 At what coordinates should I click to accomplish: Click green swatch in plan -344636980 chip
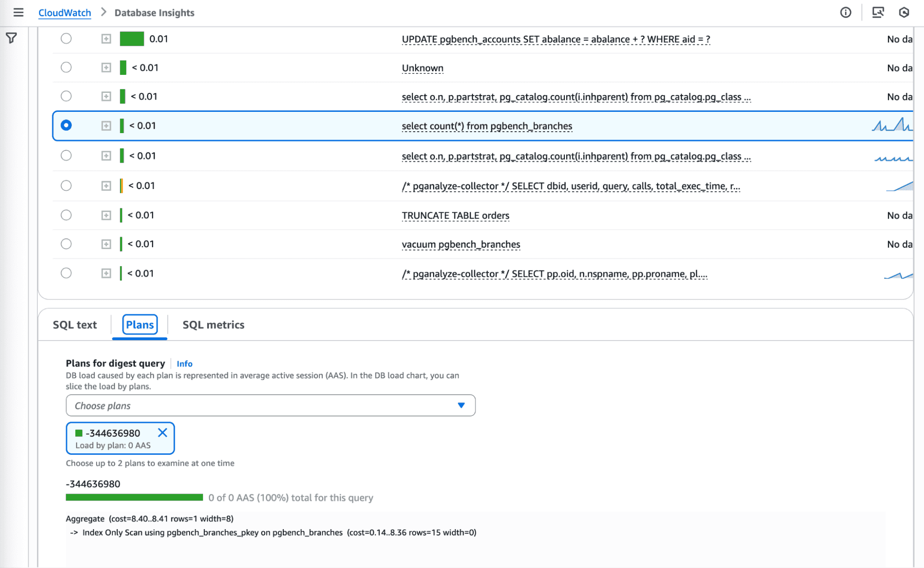(x=79, y=433)
